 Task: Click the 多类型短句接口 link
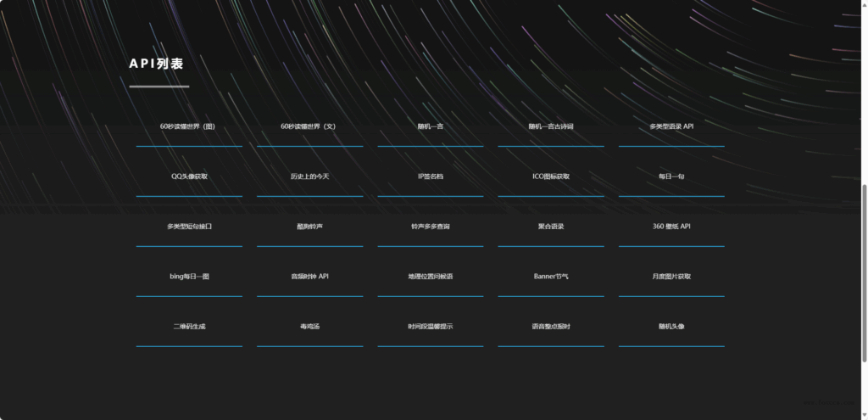[x=189, y=227]
